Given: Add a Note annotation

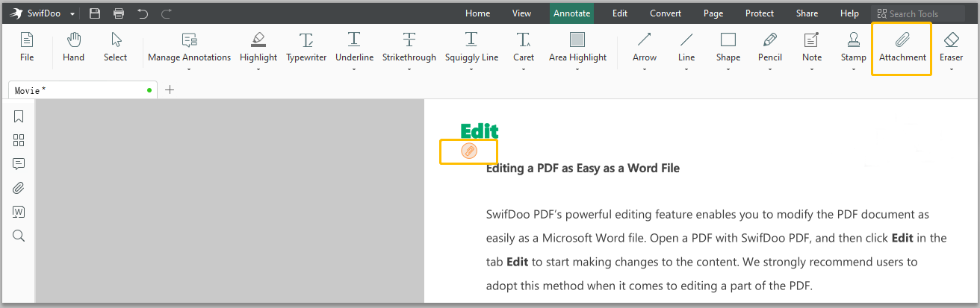Looking at the screenshot, I should click(812, 47).
